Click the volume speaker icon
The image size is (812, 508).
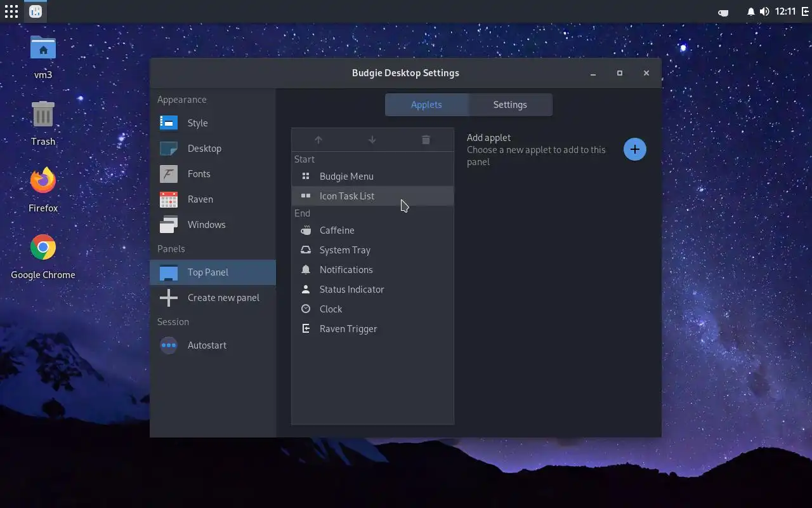pos(764,11)
